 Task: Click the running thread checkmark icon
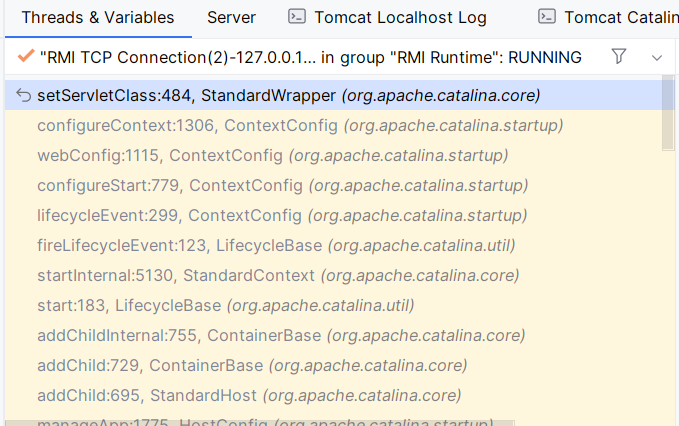pyautogui.click(x=26, y=57)
